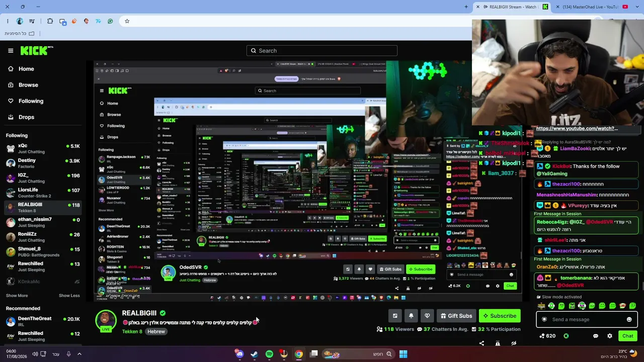Click Show More under Following

pos(17,296)
